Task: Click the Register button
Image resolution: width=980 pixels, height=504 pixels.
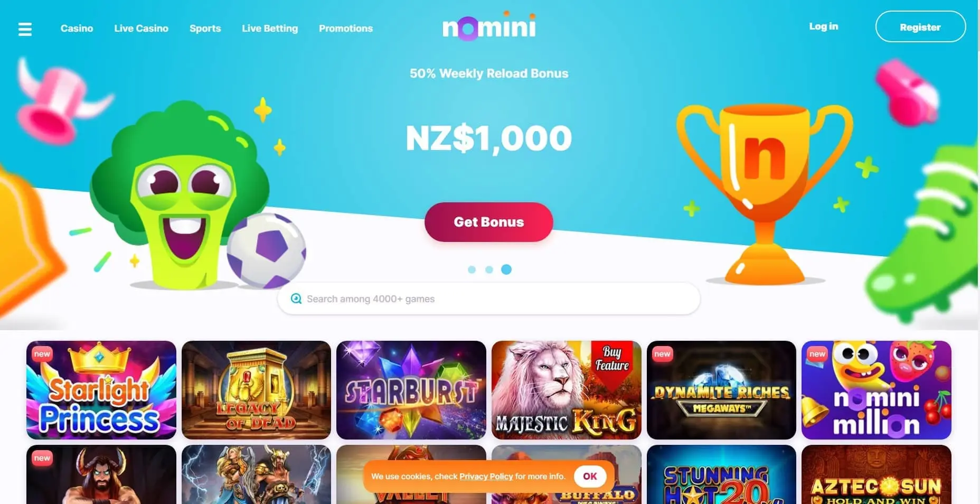Action: [x=920, y=27]
